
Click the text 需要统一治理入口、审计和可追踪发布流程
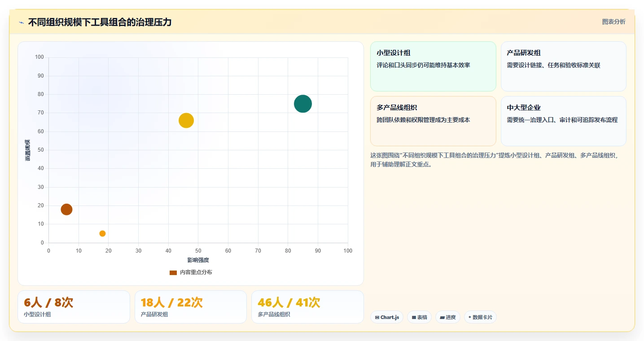562,120
